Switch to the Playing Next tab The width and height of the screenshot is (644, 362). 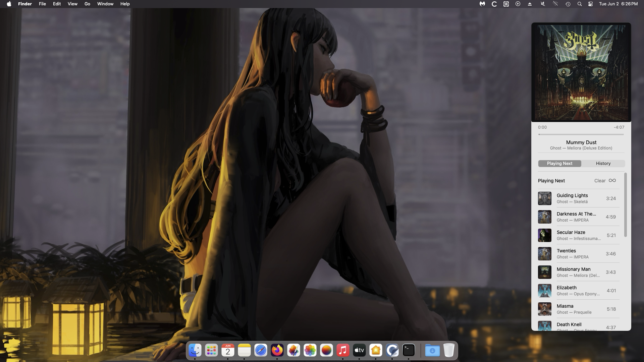559,164
